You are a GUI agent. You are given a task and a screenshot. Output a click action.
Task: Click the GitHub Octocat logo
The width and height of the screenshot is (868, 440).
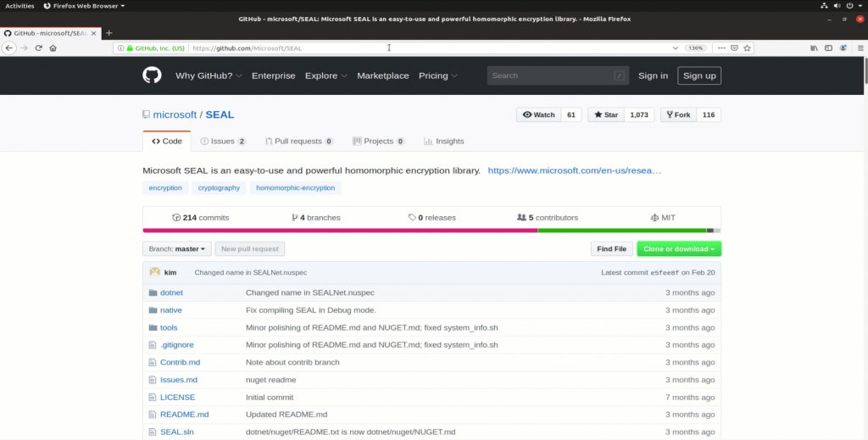point(152,75)
